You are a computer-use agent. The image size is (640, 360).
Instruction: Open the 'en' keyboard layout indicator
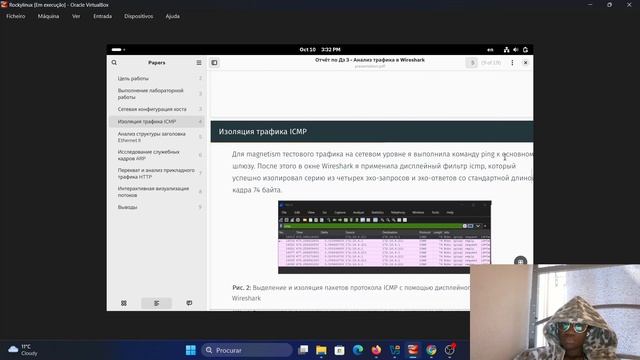(490, 50)
